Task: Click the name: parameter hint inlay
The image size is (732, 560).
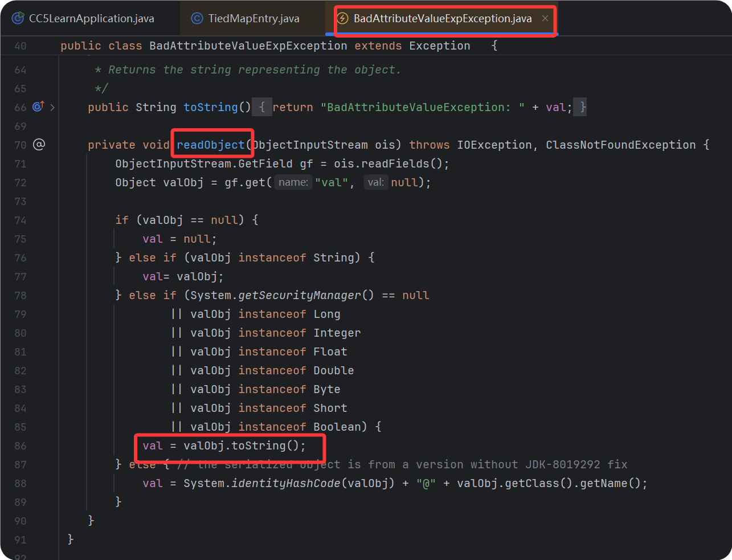Action: tap(293, 182)
